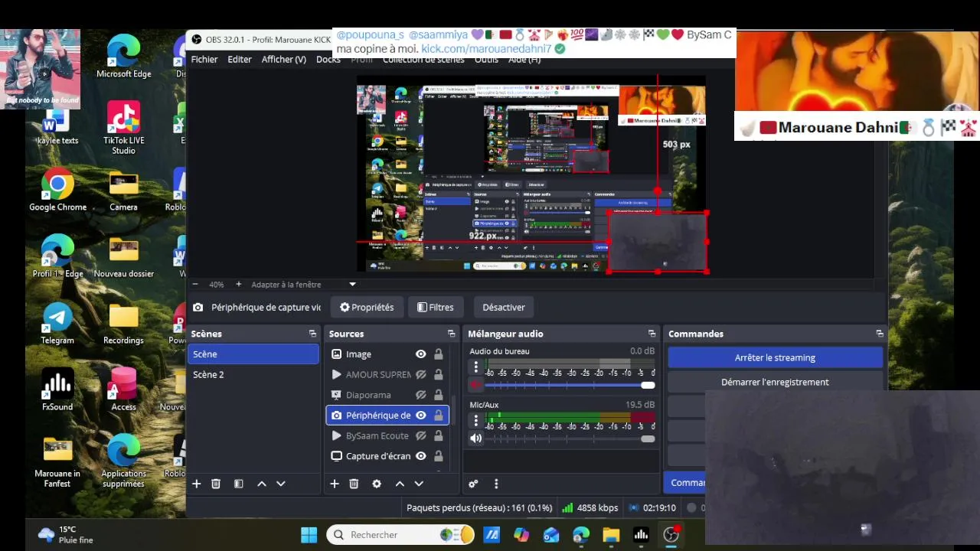The height and width of the screenshot is (551, 980).
Task: Open Profil 1 - Edge shortcut
Action: pos(57,257)
